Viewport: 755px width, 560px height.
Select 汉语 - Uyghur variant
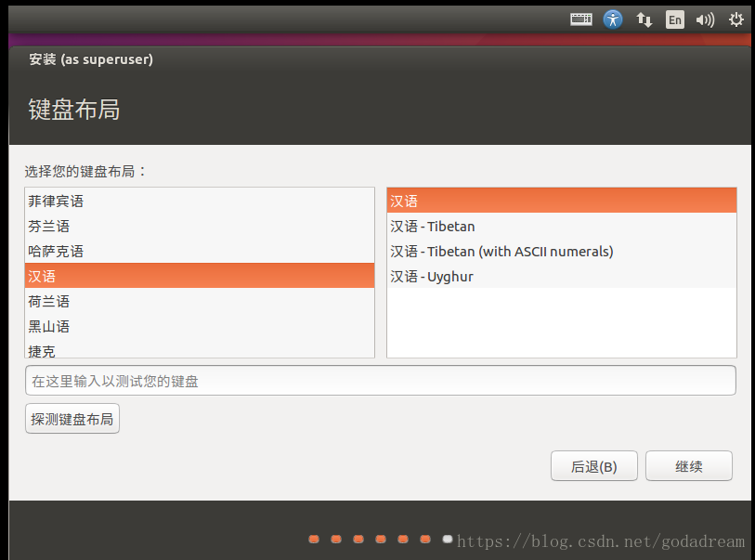click(562, 276)
